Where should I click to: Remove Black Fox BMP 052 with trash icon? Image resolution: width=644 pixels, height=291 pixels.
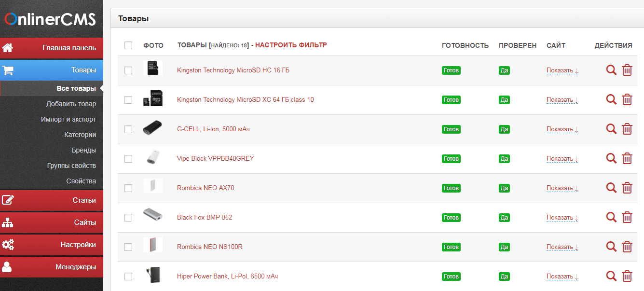(x=627, y=217)
